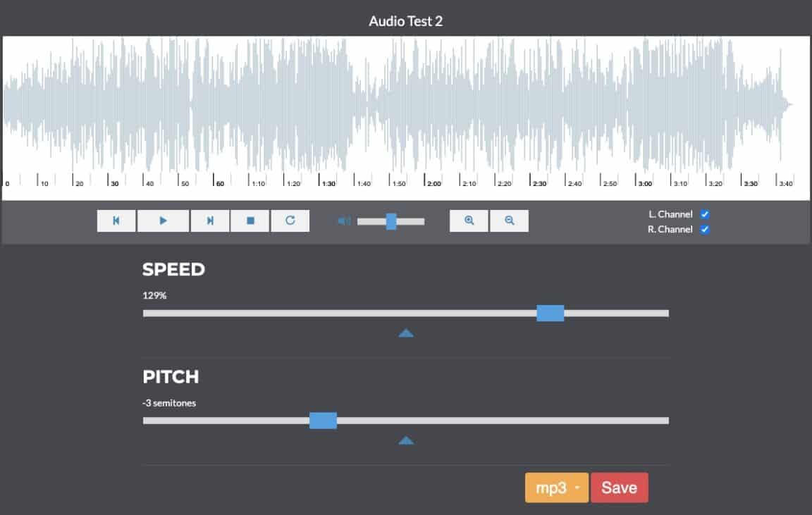Click the triangle marker below the Pitch slider

tap(406, 440)
